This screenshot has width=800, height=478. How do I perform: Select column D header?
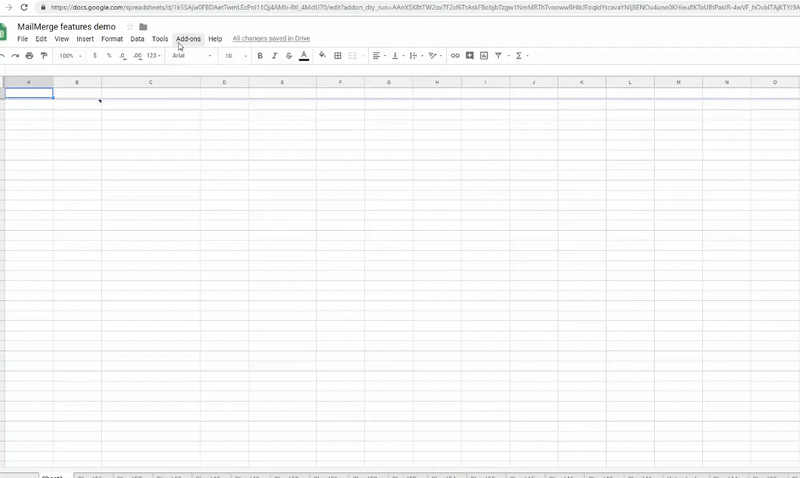[224, 82]
